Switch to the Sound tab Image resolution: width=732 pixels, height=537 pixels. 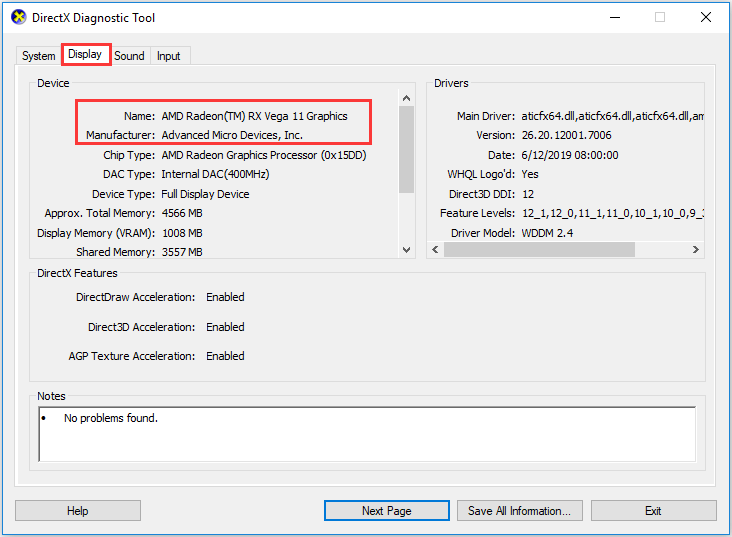point(129,56)
